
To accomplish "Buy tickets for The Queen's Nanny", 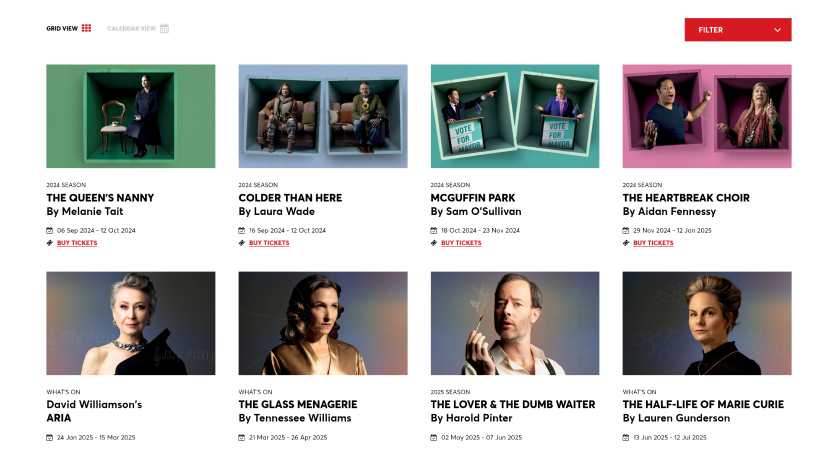I will click(77, 243).
